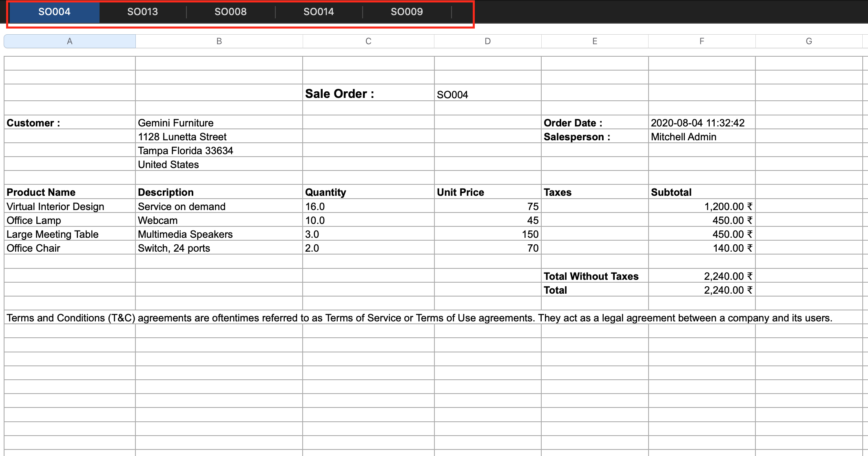Select the '1128 Lunetta Street' cell
This screenshot has width=868, height=456.
[x=219, y=136]
